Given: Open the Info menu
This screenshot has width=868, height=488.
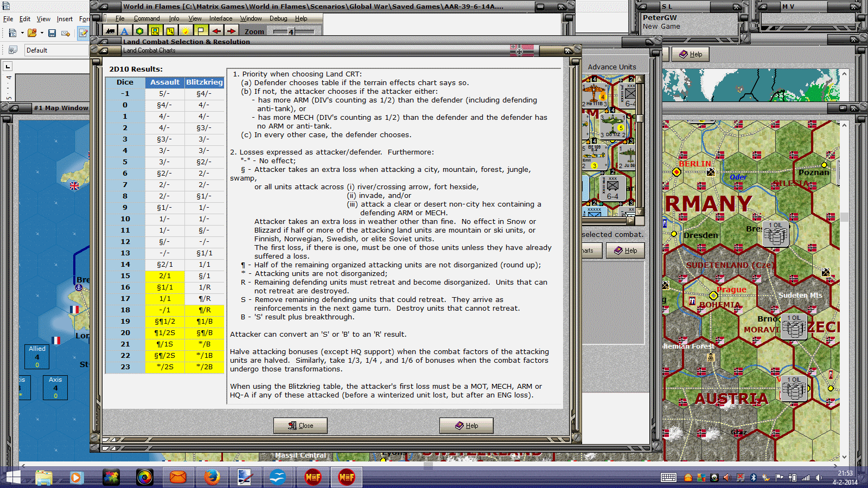Looking at the screenshot, I should (174, 18).
